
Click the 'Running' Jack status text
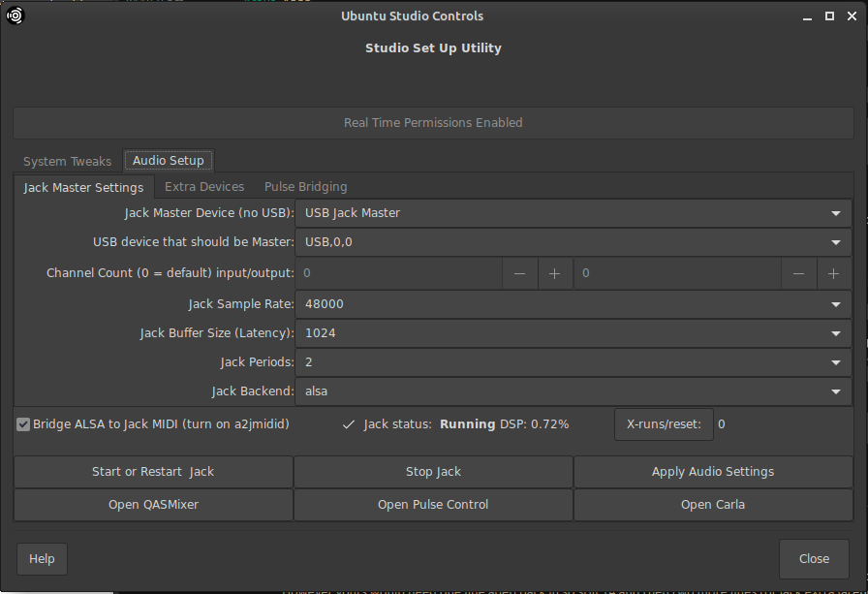(467, 424)
